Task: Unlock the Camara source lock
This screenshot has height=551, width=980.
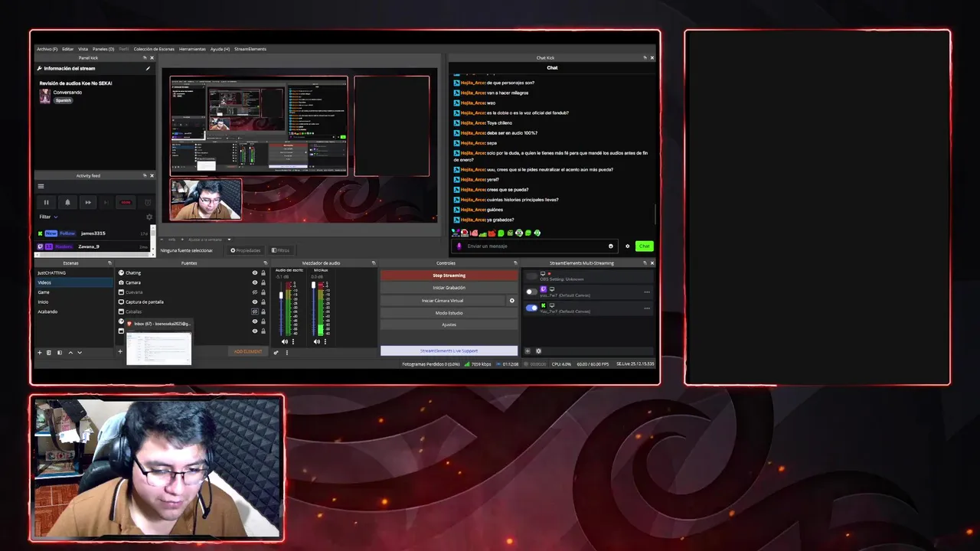Action: [263, 282]
